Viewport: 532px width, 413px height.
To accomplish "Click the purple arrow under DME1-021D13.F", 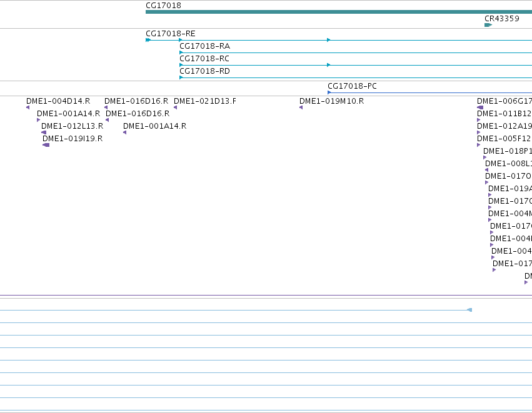I will [176, 107].
